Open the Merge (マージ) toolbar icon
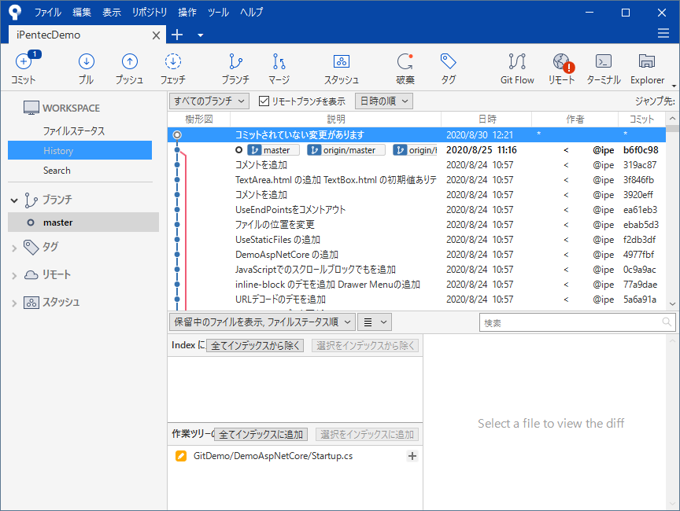This screenshot has width=680, height=511. point(279,68)
